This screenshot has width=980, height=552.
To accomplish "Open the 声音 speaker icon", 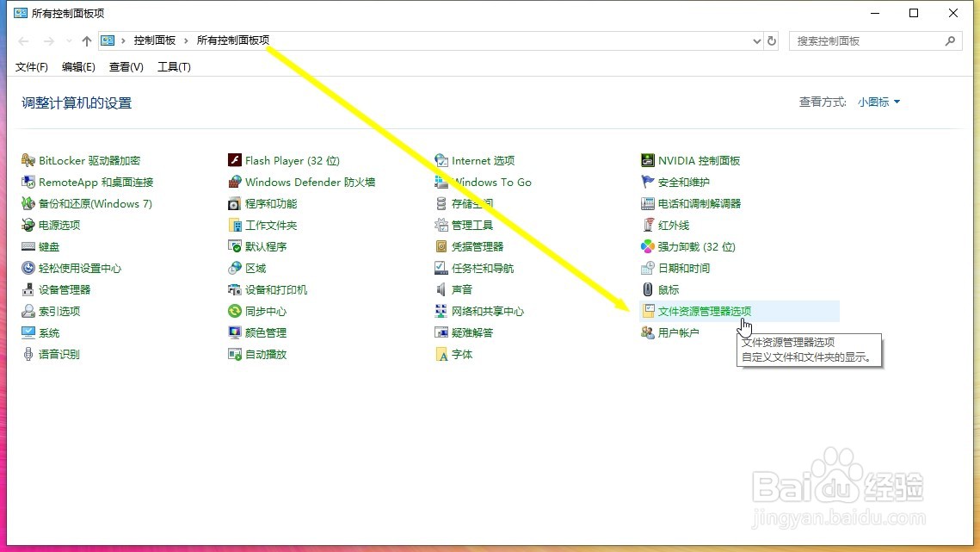I will click(441, 289).
